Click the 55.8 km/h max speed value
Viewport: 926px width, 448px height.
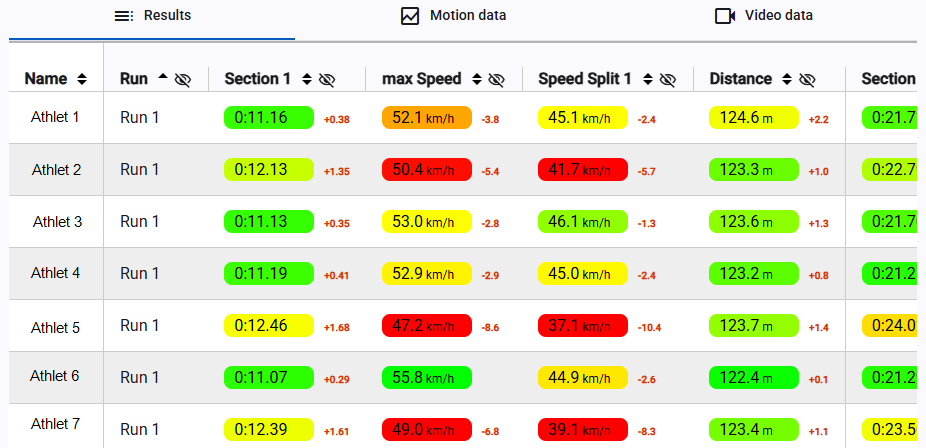point(427,378)
